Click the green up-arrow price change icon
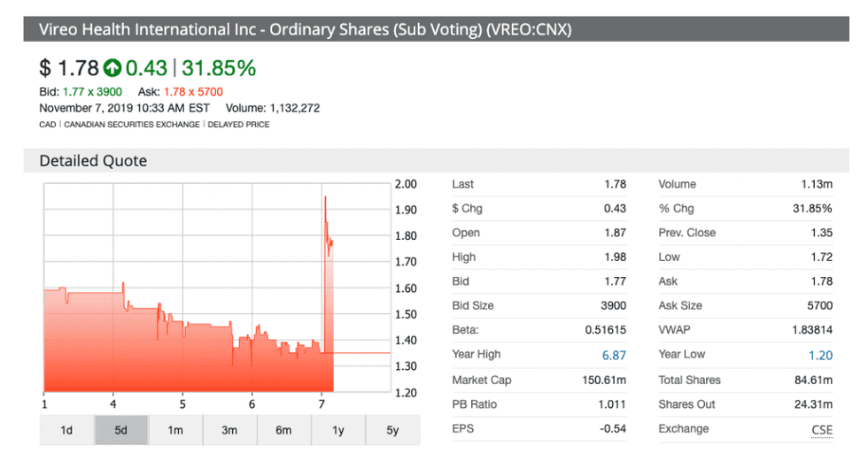 pos(112,68)
